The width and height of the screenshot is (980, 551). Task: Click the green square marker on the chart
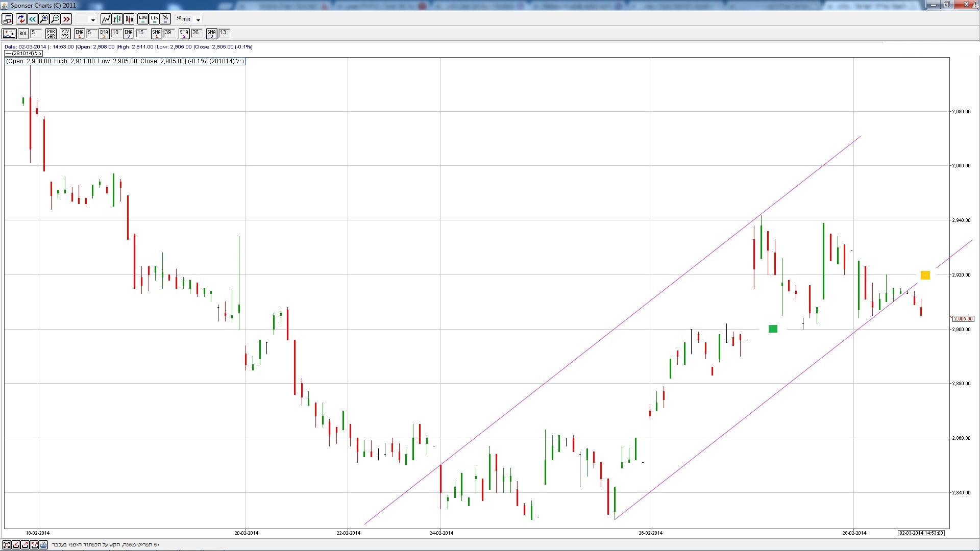point(773,329)
